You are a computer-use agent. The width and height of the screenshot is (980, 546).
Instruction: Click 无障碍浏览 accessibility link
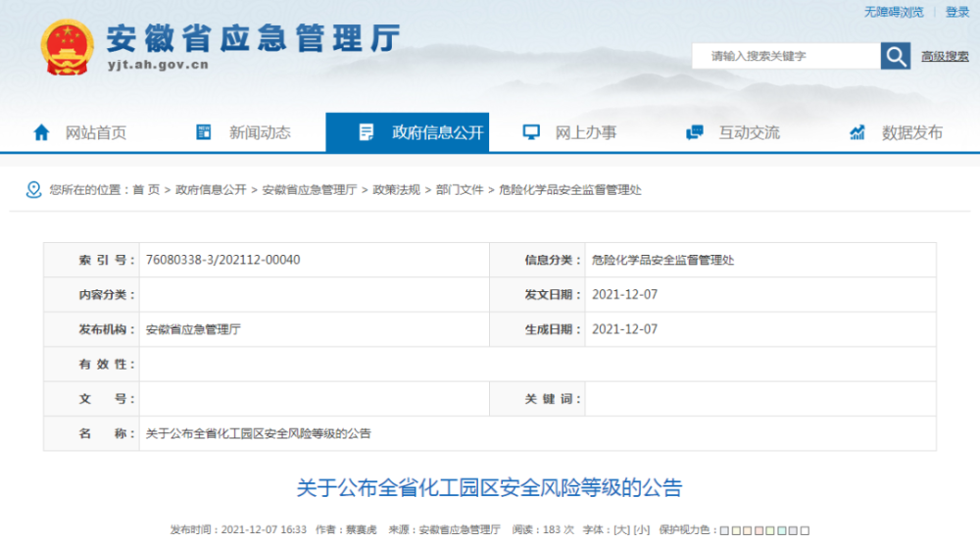893,12
